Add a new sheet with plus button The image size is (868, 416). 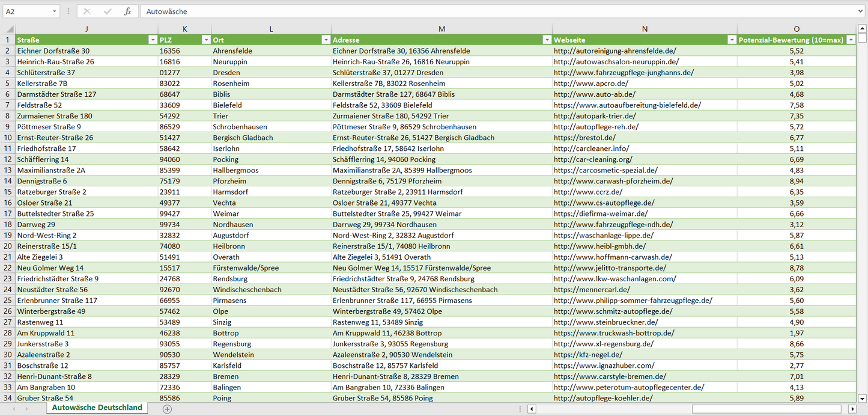168,409
